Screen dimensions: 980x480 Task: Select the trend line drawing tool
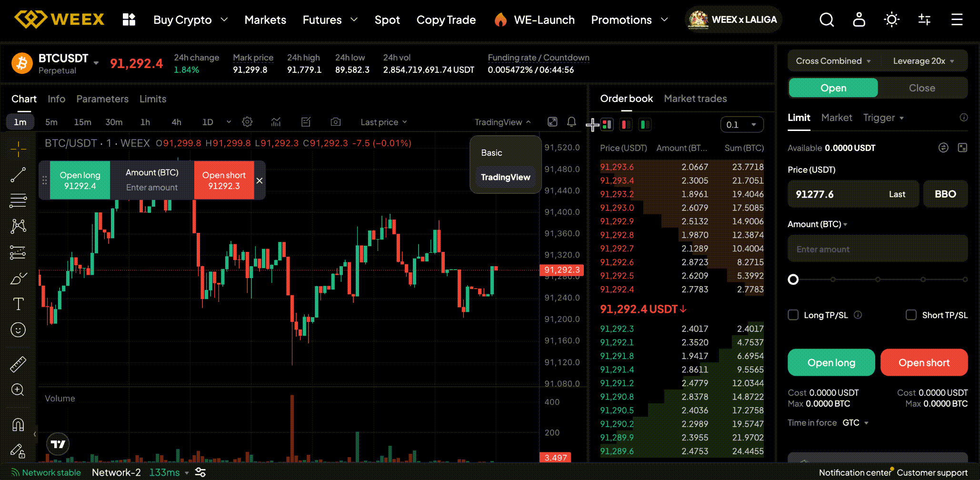click(18, 175)
